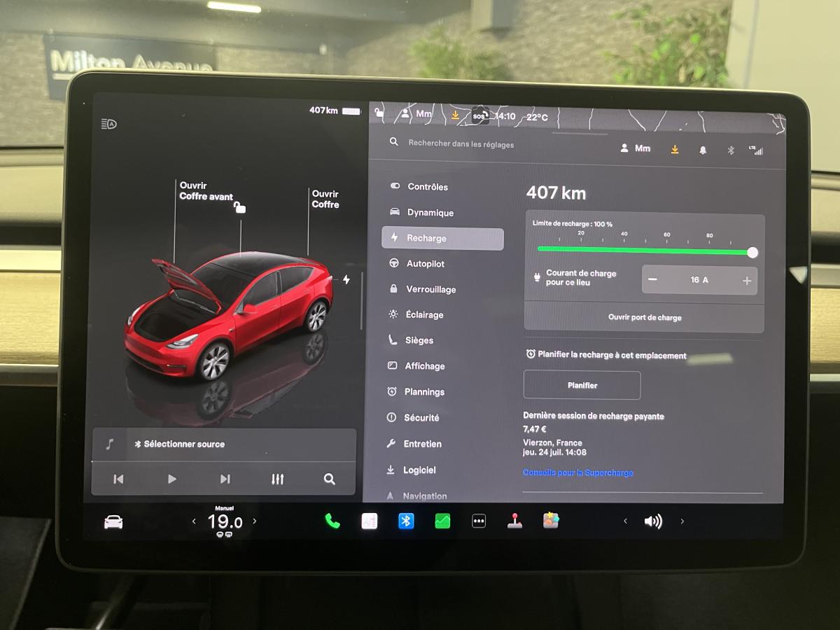The height and width of the screenshot is (630, 840).
Task: Open the blue Bluetooth app in the dock
Action: (x=406, y=521)
